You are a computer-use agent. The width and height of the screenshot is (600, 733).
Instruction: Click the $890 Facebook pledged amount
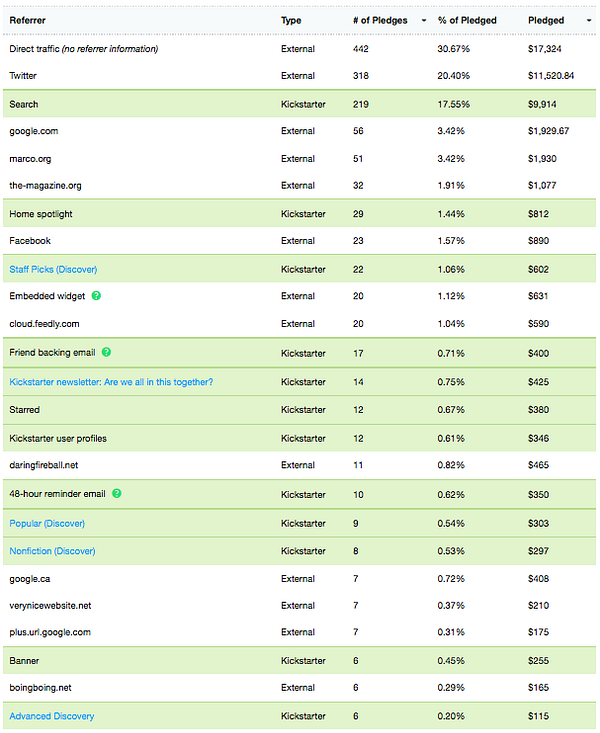pyautogui.click(x=538, y=241)
